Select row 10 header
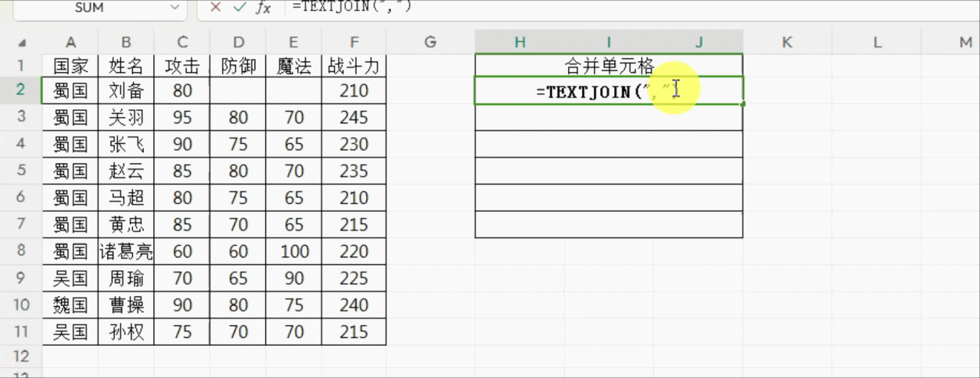The image size is (980, 378). coord(21,305)
